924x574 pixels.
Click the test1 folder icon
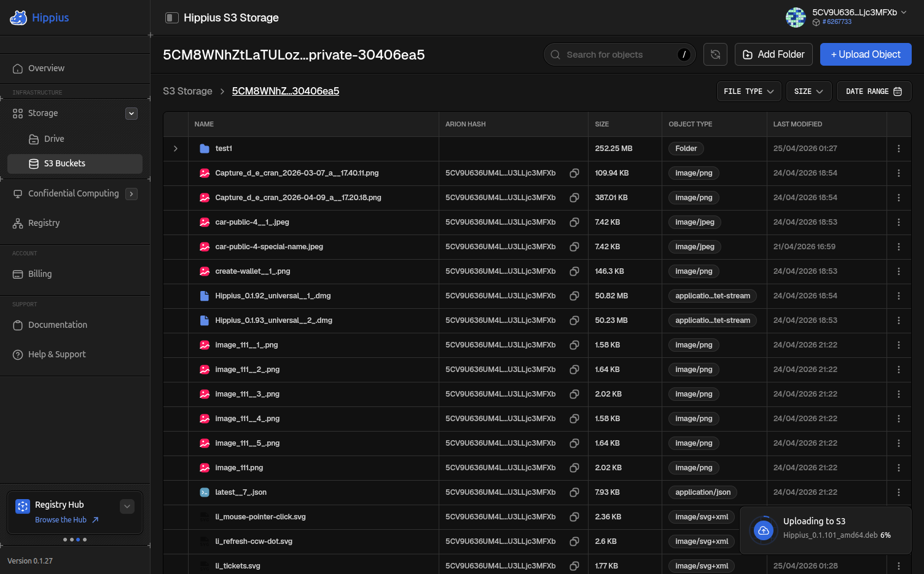coord(205,149)
